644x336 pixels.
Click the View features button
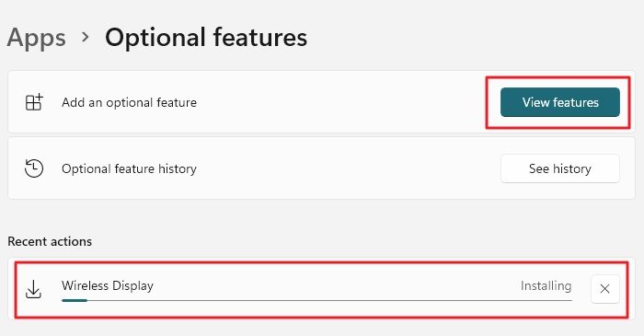(559, 102)
